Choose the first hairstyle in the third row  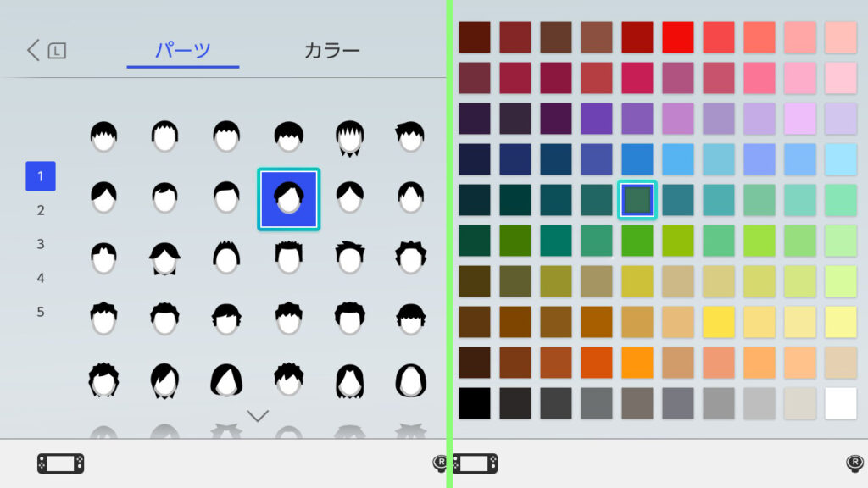[x=103, y=258]
